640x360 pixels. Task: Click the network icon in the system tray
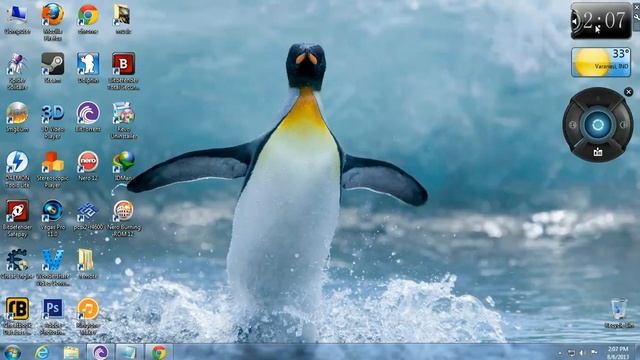point(571,353)
